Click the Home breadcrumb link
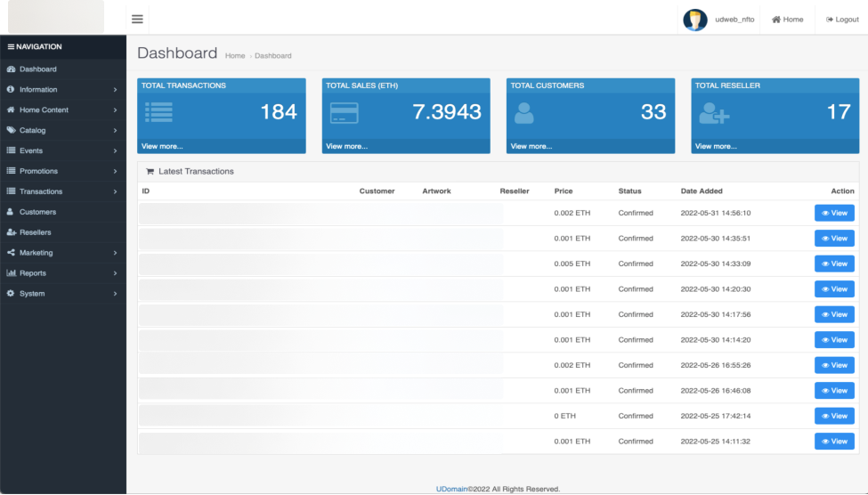 [x=234, y=56]
